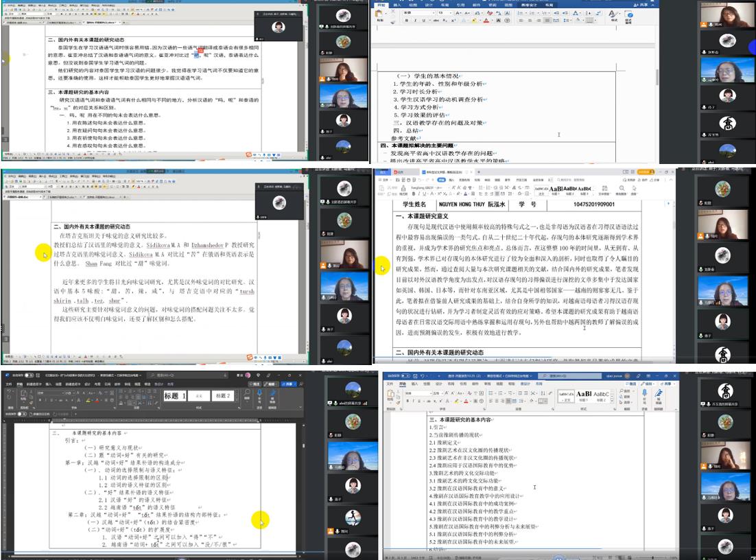The width and height of the screenshot is (756, 560).
Task: Select the 标题 2 heading style
Action: pyautogui.click(x=223, y=396)
